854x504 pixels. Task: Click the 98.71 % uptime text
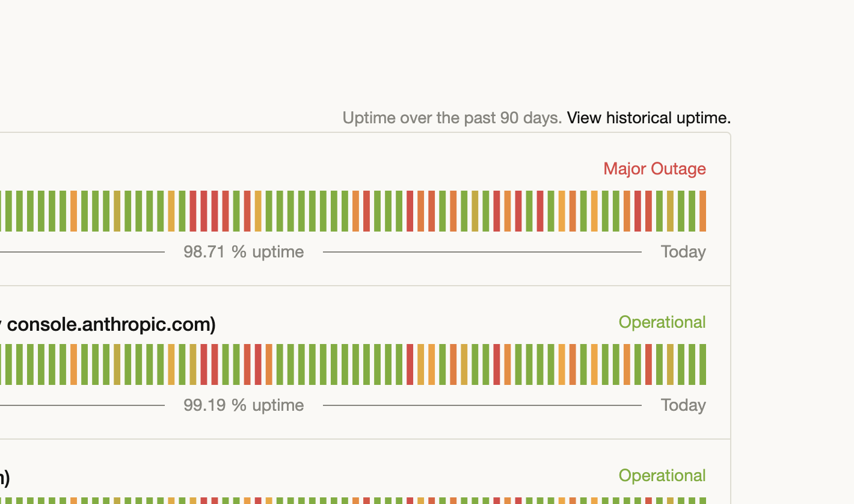[244, 252]
